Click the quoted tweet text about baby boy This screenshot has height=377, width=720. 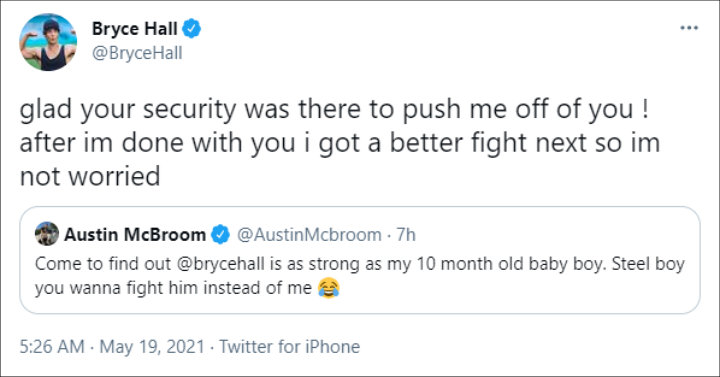pos(360,276)
